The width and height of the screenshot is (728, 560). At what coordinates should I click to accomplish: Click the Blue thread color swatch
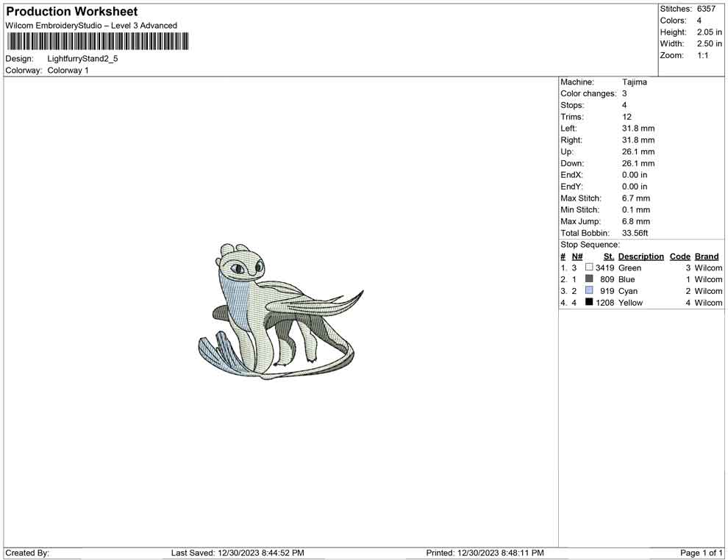tap(589, 279)
